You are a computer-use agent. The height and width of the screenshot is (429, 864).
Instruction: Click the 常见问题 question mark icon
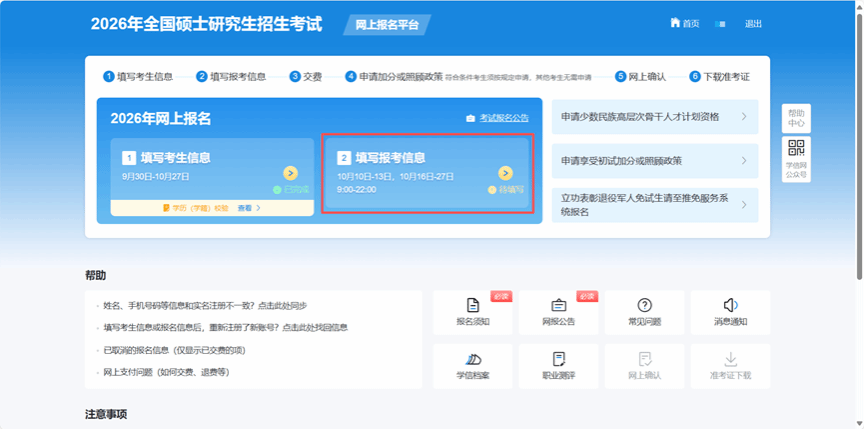pos(644,306)
